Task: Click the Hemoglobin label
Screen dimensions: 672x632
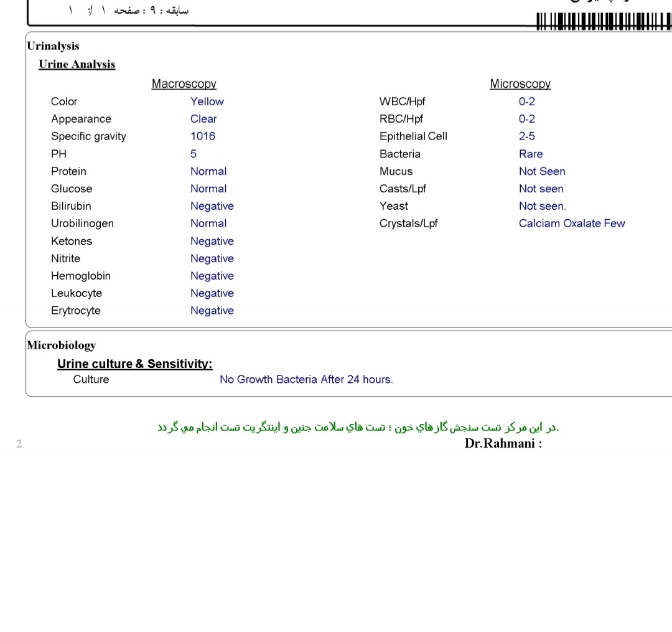Action: (x=80, y=276)
